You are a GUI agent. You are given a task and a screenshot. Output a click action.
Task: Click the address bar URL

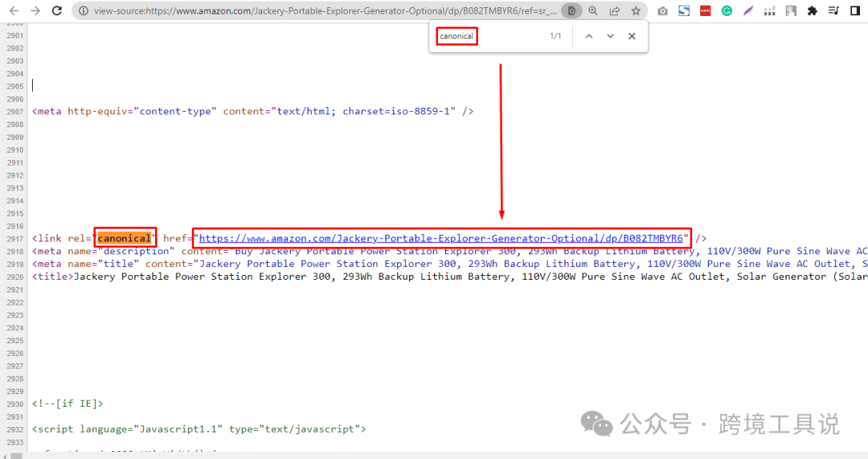point(325,10)
